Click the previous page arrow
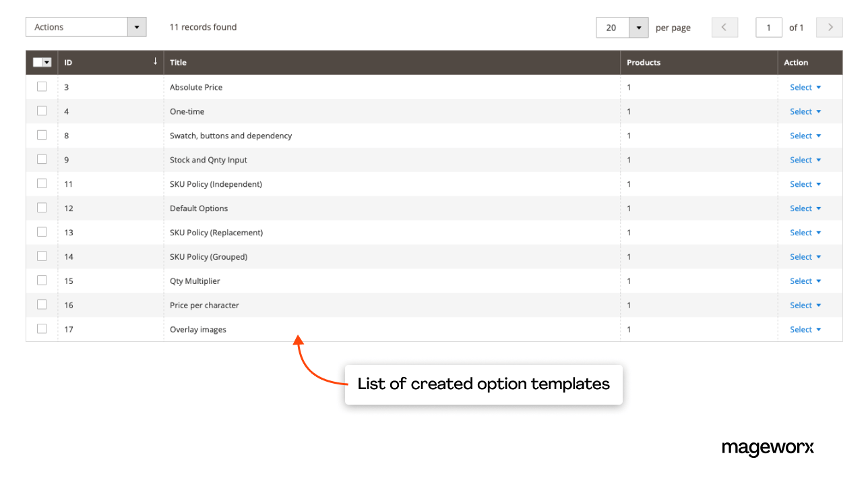This screenshot has height=491, width=868. click(x=724, y=27)
